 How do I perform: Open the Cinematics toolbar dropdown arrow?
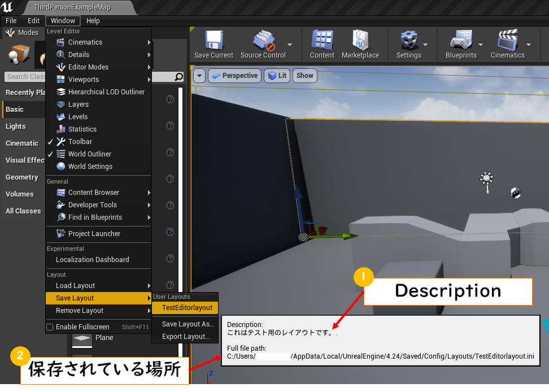click(529, 45)
